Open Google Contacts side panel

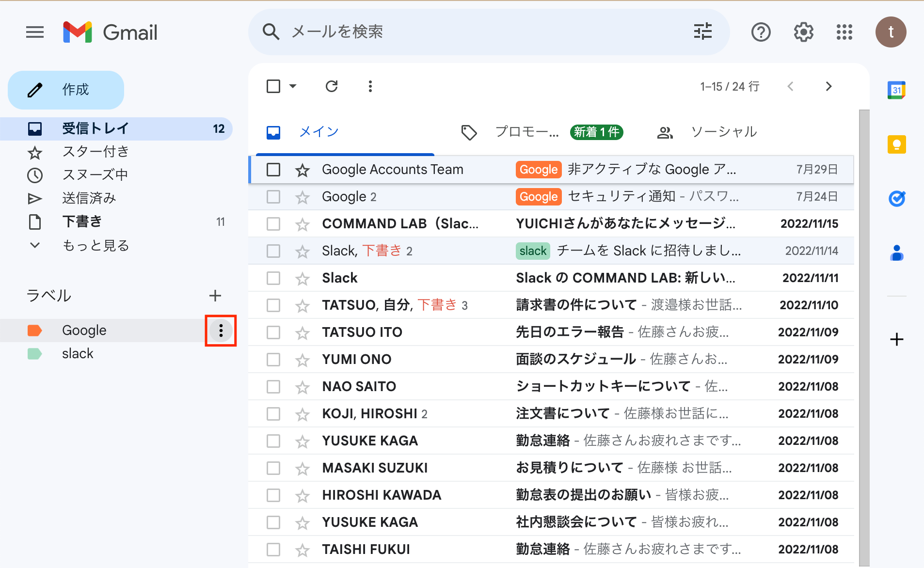(897, 253)
